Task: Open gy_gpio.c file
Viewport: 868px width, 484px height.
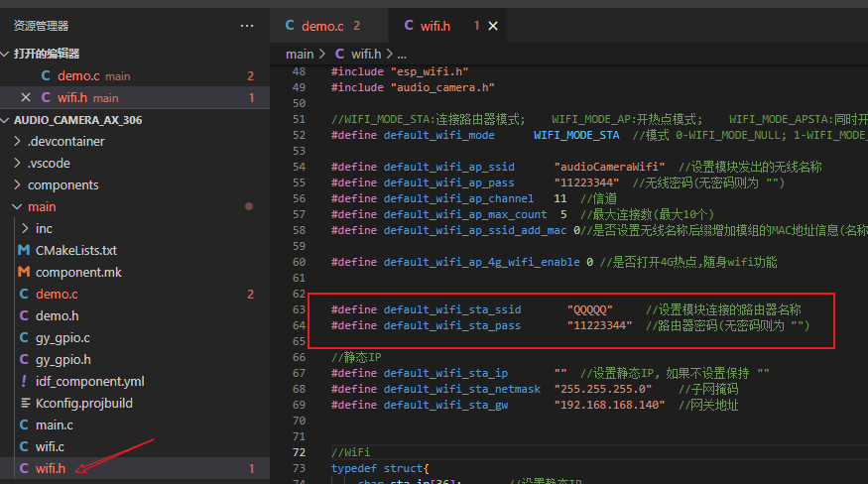Action: [62, 338]
